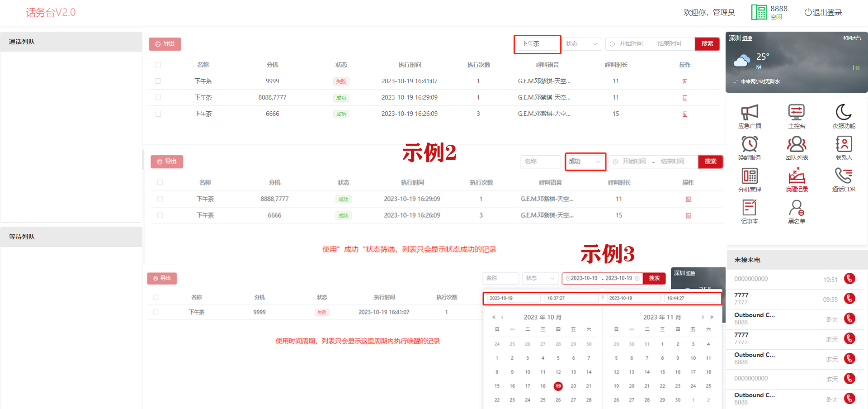Expand the 状态 status dropdown in top filter
The width and height of the screenshot is (868, 409).
pos(582,44)
